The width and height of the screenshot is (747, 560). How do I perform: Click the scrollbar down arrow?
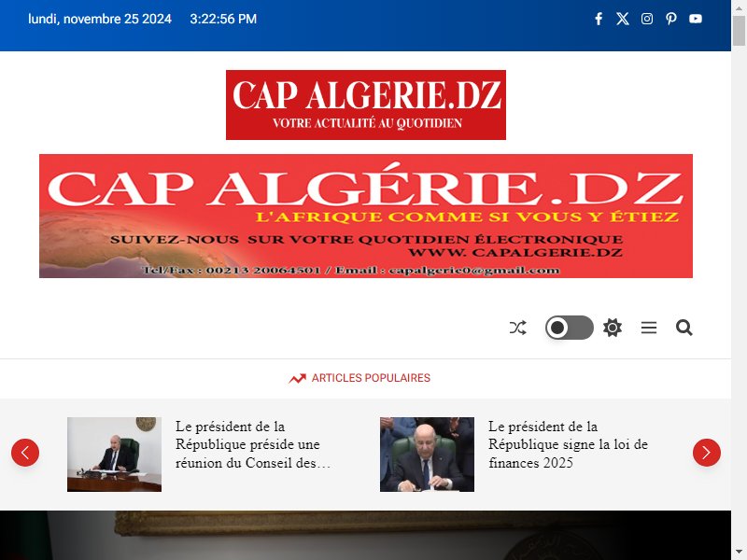click(x=739, y=553)
